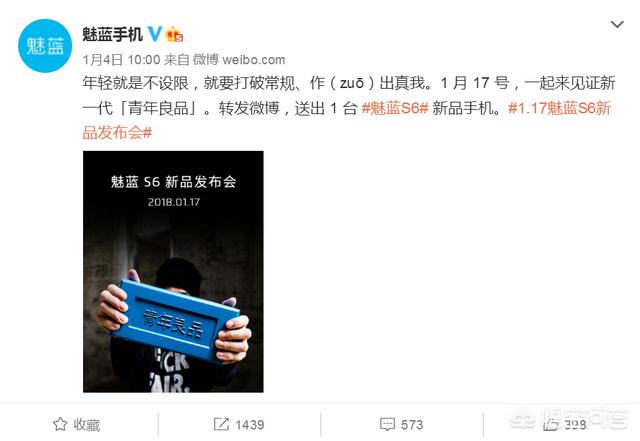Image resolution: width=640 pixels, height=441 pixels.
Task: Open the #魅蓝S6# hashtag link
Action: 395,108
